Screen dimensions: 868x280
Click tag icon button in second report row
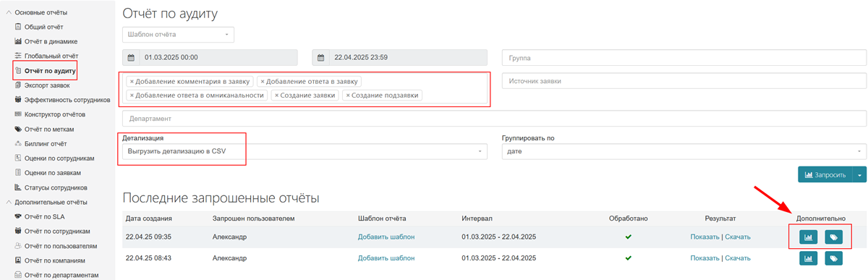pyautogui.click(x=834, y=258)
